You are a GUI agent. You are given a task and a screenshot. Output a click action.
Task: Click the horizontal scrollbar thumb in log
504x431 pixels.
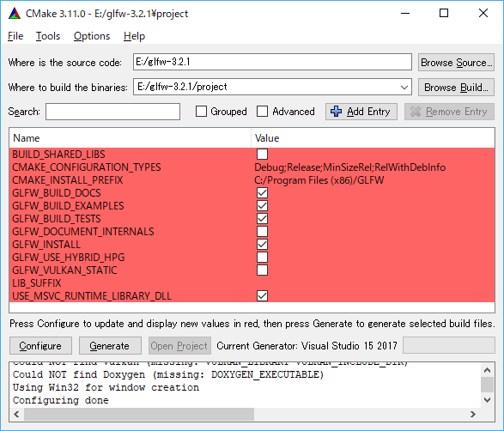[139, 415]
